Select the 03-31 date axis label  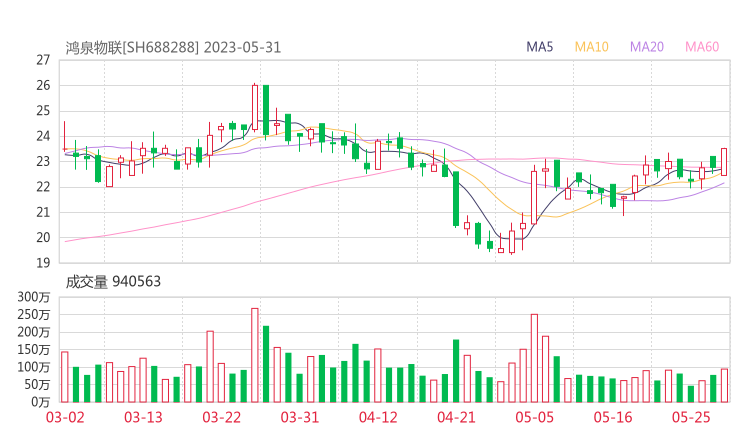[300, 417]
